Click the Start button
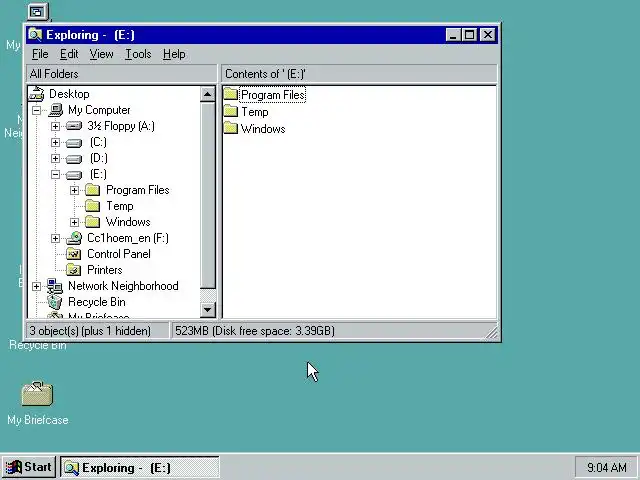Viewport: 640px width, 480px height. (x=29, y=467)
